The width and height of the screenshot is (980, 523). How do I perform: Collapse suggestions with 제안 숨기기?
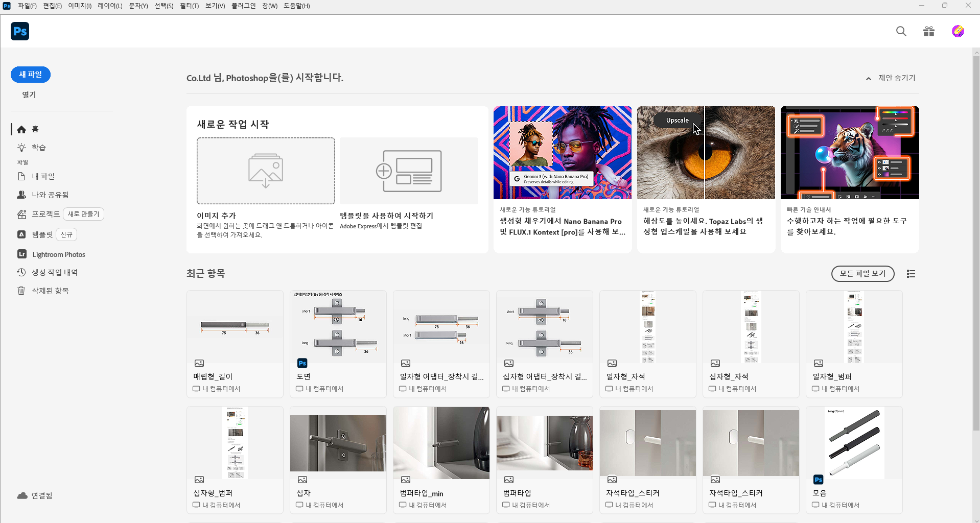pyautogui.click(x=891, y=78)
